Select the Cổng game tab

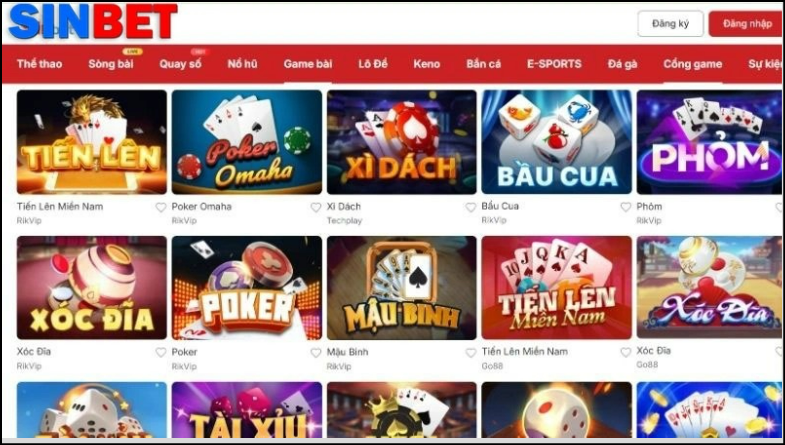pyautogui.click(x=692, y=64)
